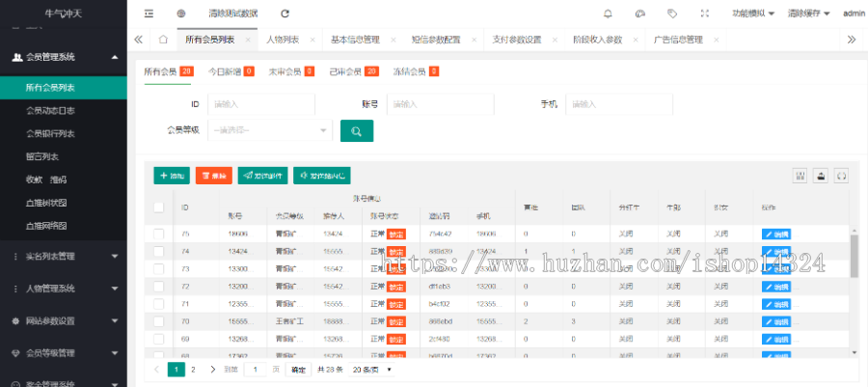
Task: Click the green 添加 add button
Action: point(172,176)
